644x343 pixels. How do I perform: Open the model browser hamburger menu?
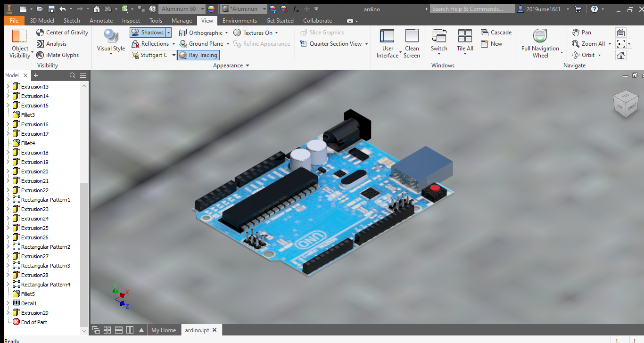[83, 75]
